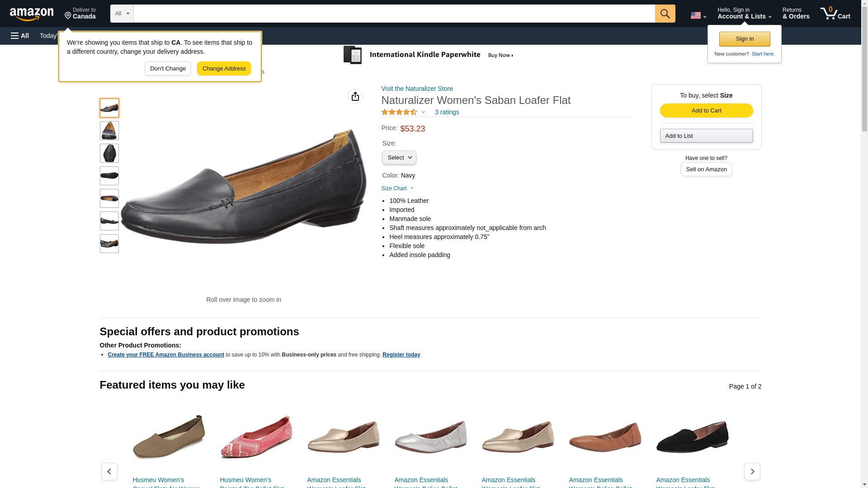Open the cart icon
The height and width of the screenshot is (488, 868).
pos(835,14)
